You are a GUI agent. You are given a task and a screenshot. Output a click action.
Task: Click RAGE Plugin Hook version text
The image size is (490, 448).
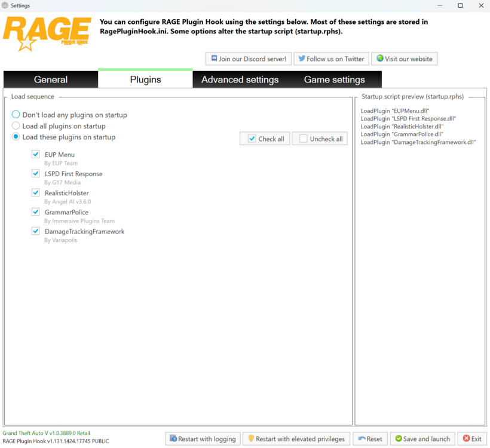(56, 441)
